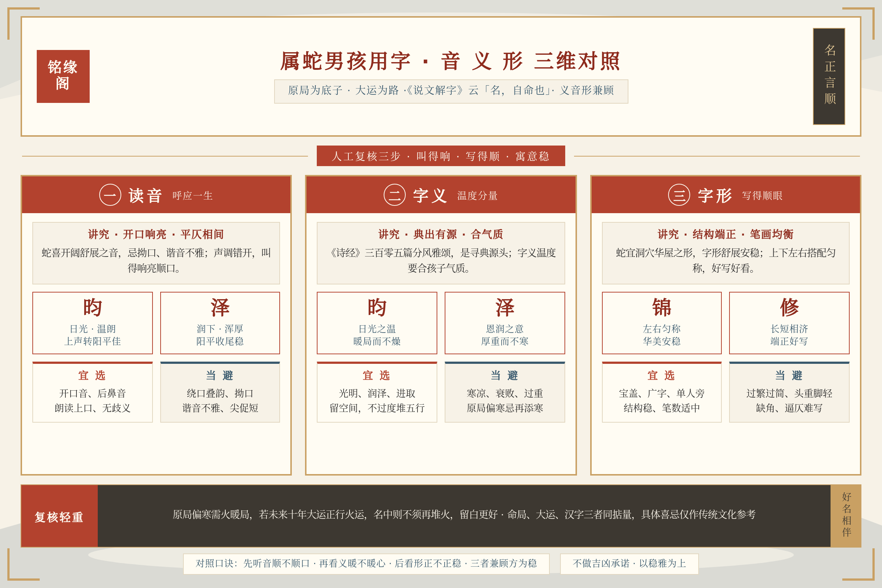The width and height of the screenshot is (882, 588).
Task: Click the 不做吉凶承诺·以稳雅为上 footer box
Action: (x=629, y=563)
